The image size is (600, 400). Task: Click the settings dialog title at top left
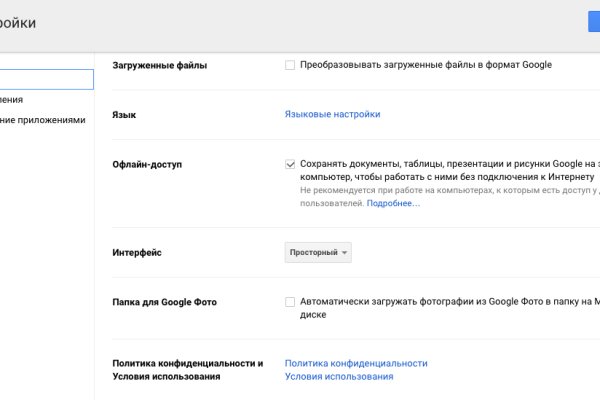(x=18, y=22)
